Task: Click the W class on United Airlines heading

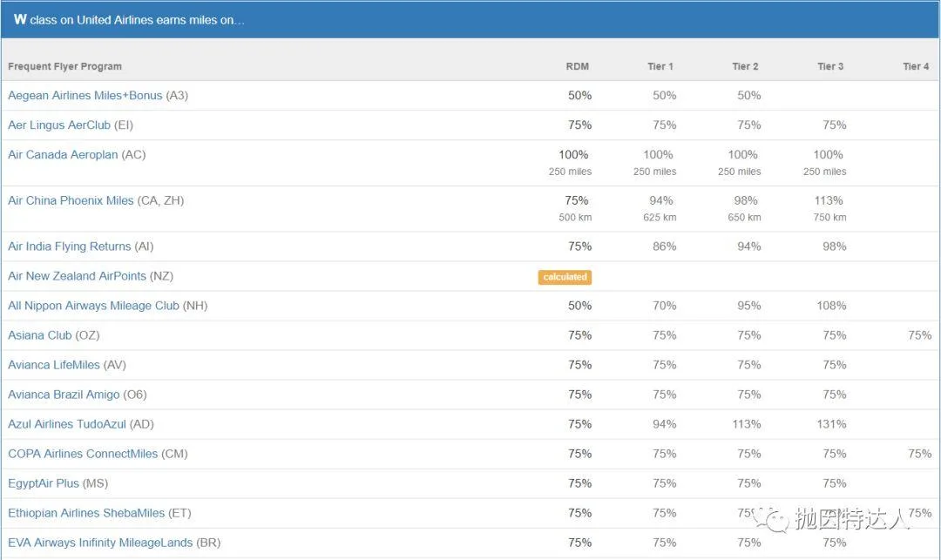Action: [x=129, y=20]
